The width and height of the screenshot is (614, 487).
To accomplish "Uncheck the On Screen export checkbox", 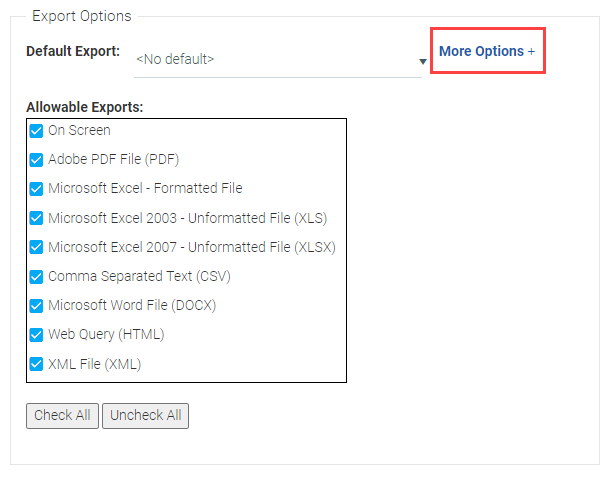I will [37, 130].
